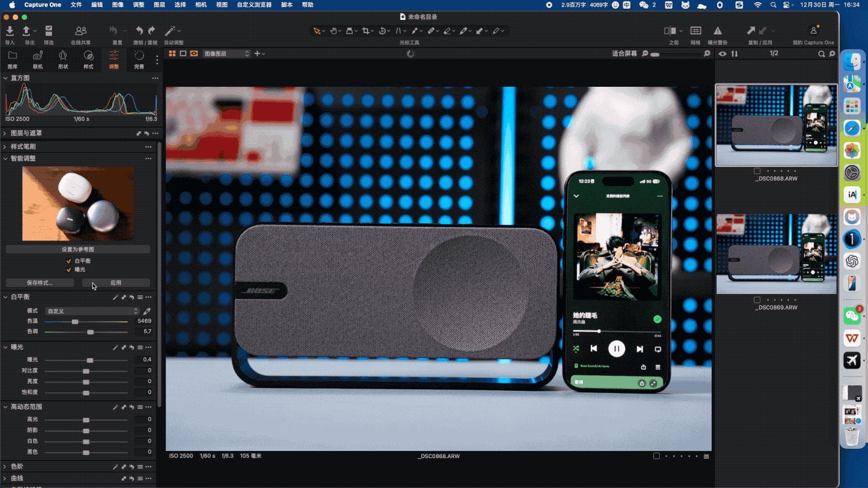The width and height of the screenshot is (868, 488).
Task: Open the 调整 menu in the menu bar
Action: [x=138, y=4]
